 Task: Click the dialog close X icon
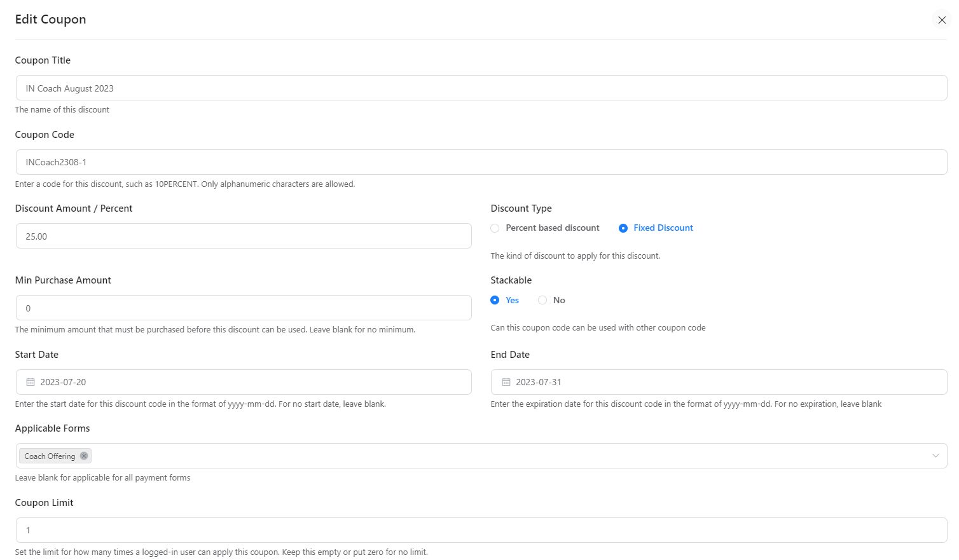click(x=942, y=20)
